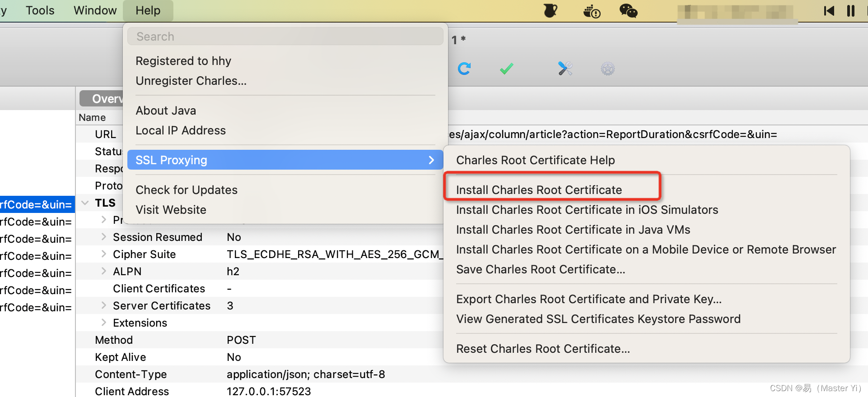Screen dimensions: 868x397
Task: Expand the Extensions row
Action: pyautogui.click(x=104, y=322)
